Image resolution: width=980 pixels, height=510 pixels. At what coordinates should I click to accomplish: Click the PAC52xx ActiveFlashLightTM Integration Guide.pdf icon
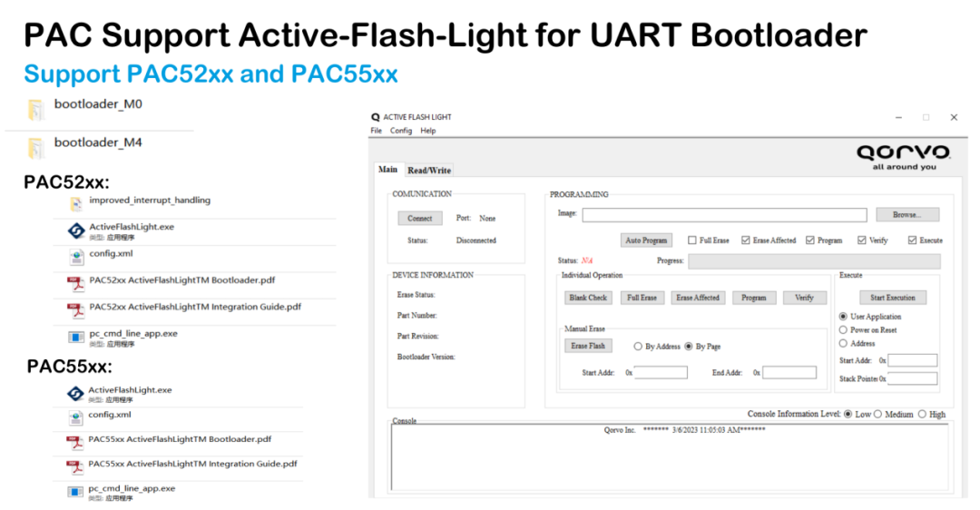click(76, 310)
